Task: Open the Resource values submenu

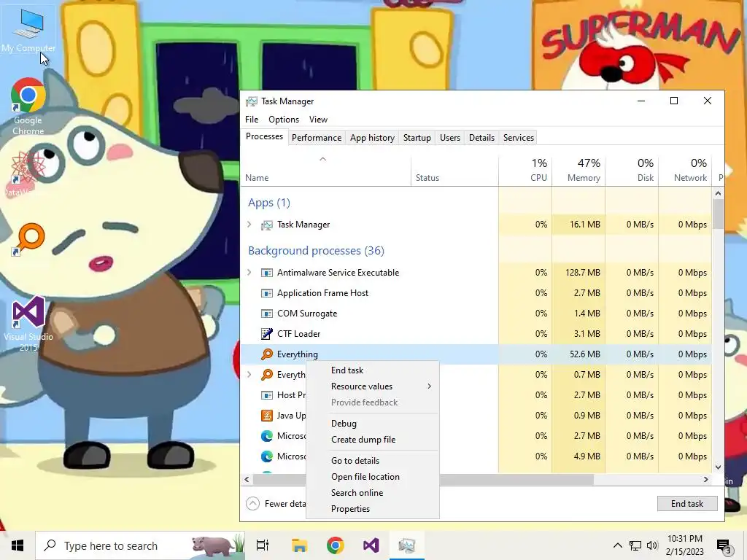Action: point(373,386)
